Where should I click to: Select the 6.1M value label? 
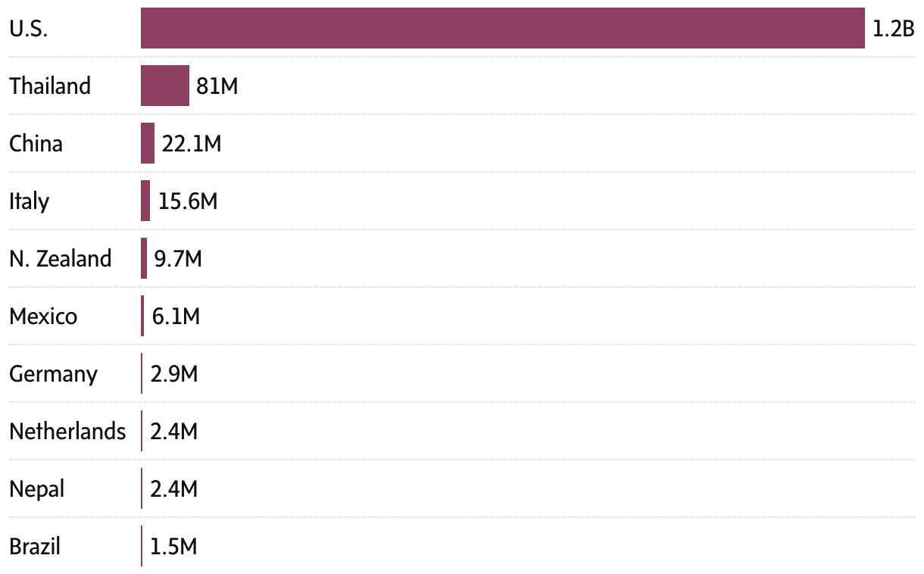click(x=176, y=317)
